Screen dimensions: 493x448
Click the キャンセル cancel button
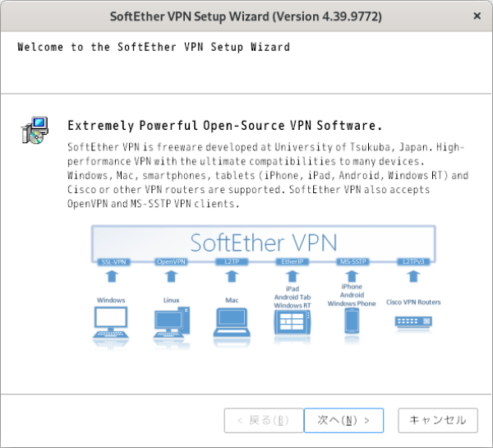click(438, 420)
